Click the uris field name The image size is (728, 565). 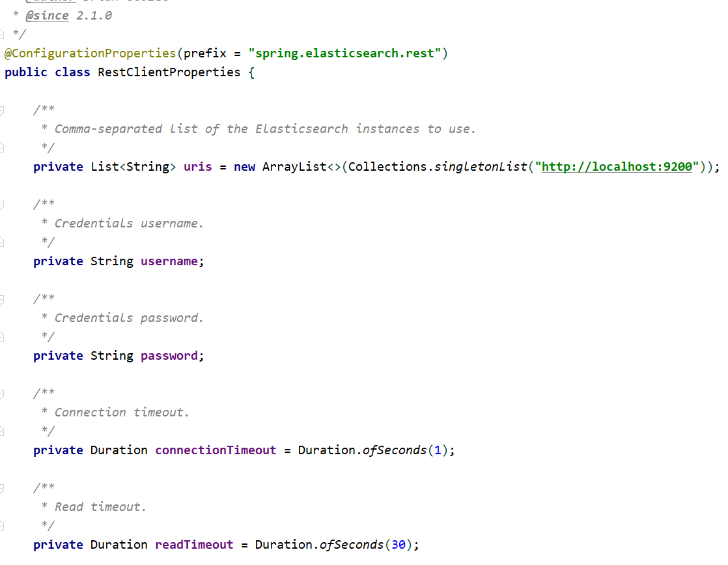coord(198,167)
